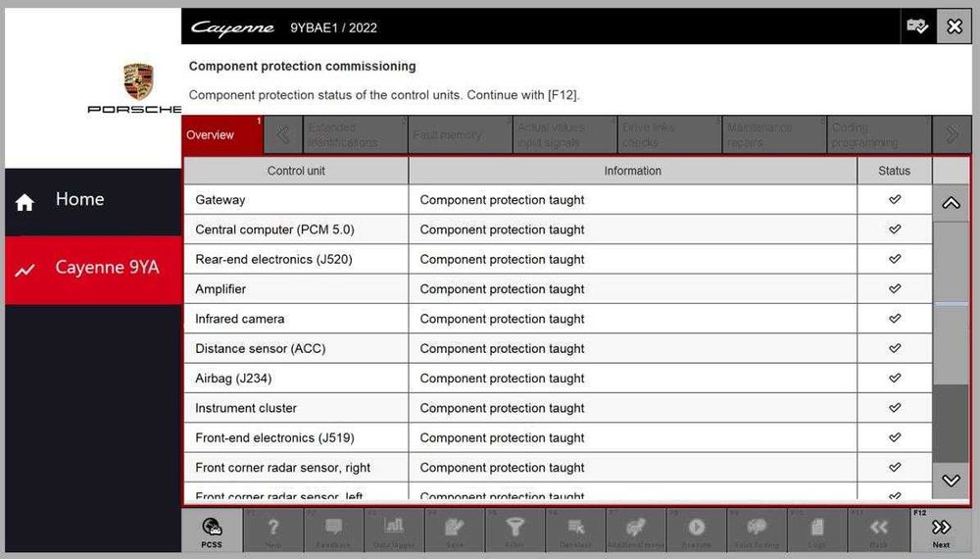Open the Maintenance repairs tab
Viewport: 980px width, 559px height.
[774, 134]
